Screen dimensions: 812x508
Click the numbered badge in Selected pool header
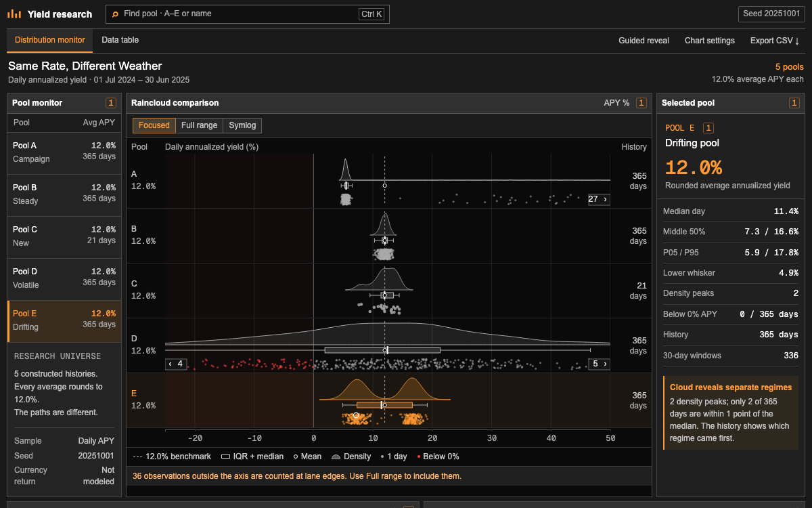(x=794, y=103)
